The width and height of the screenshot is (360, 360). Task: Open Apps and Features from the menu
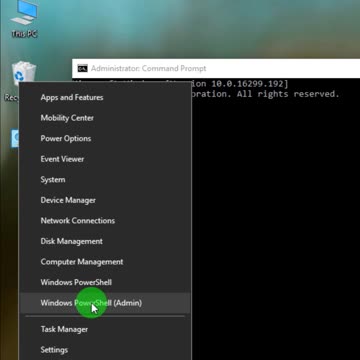click(105, 98)
